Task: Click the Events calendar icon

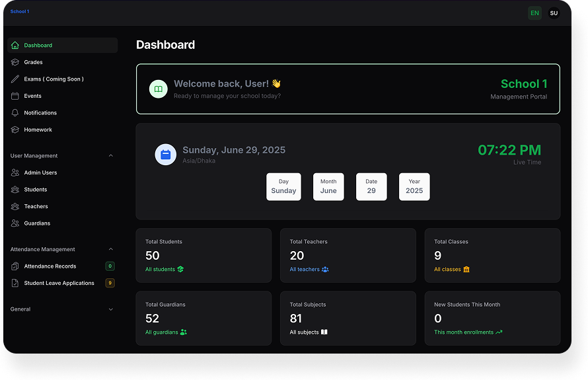Action: point(15,96)
